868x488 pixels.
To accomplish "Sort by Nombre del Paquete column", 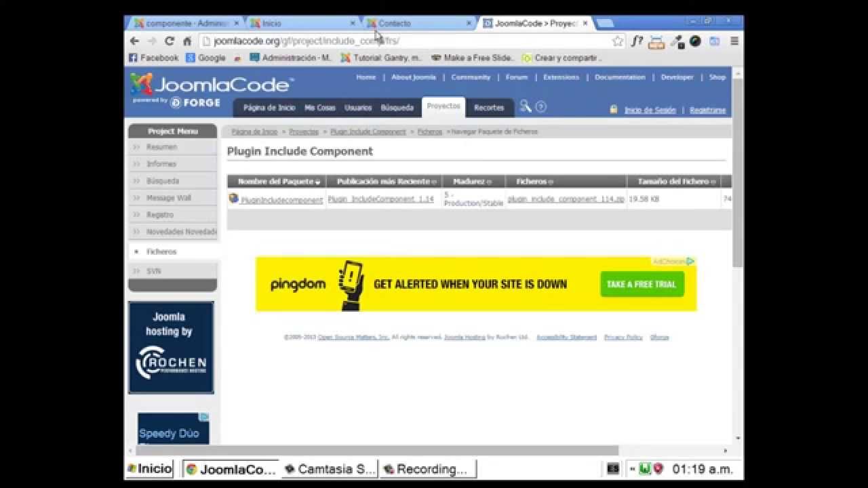I will (277, 182).
